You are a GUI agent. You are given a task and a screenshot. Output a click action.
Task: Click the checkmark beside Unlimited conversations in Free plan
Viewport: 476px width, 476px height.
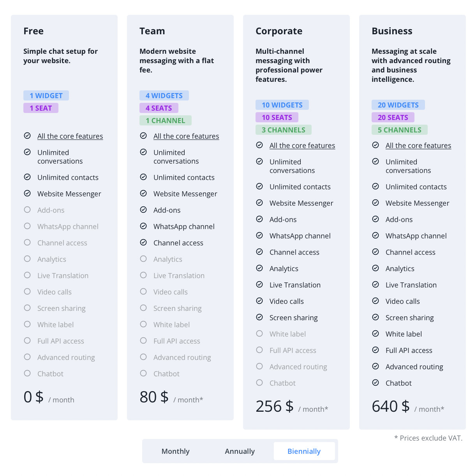point(27,152)
